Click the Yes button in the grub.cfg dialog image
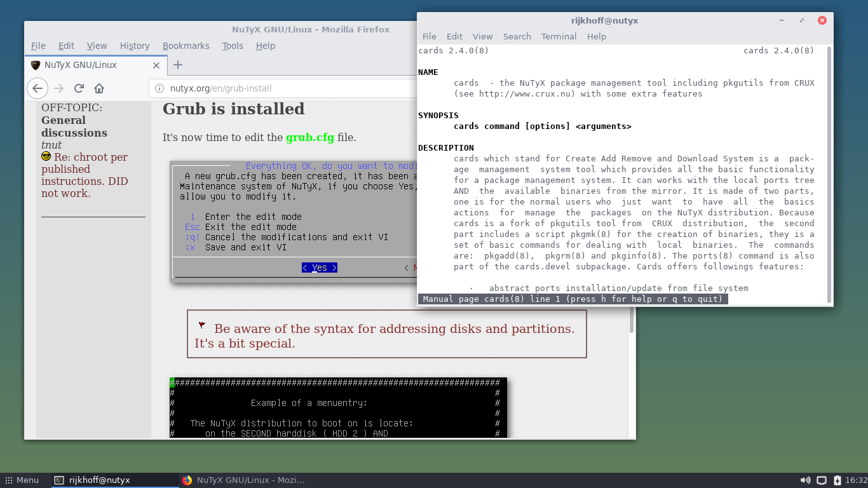The image size is (868, 488). pos(319,268)
